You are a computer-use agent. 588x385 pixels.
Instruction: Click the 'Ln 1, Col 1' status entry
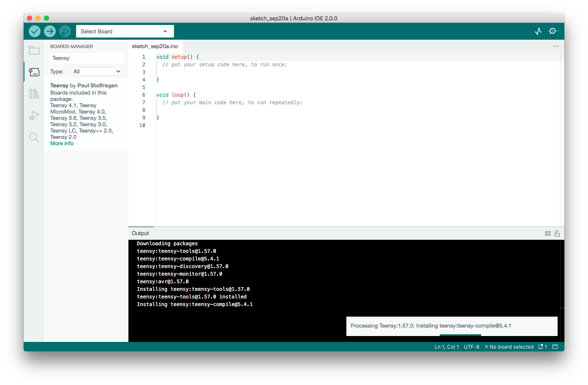click(446, 347)
